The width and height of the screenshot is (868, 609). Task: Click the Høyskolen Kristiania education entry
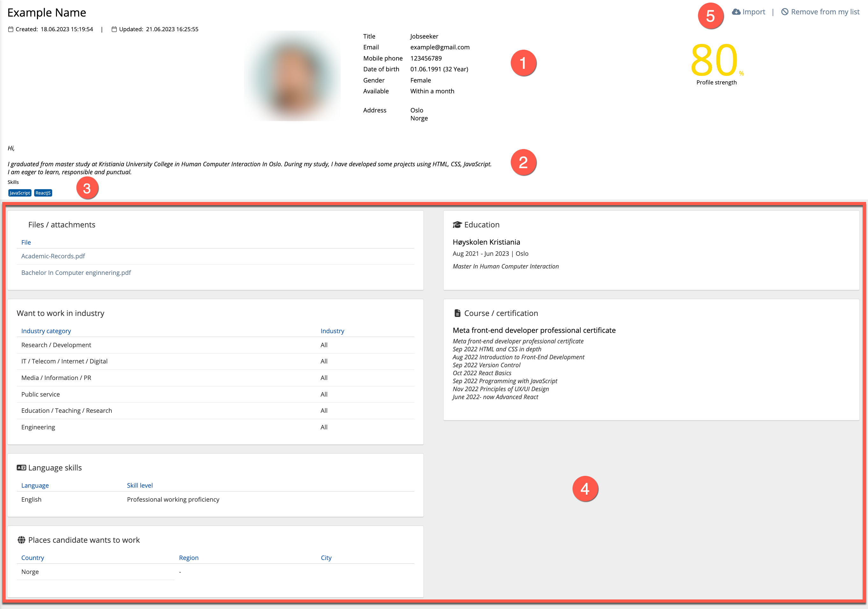point(486,242)
